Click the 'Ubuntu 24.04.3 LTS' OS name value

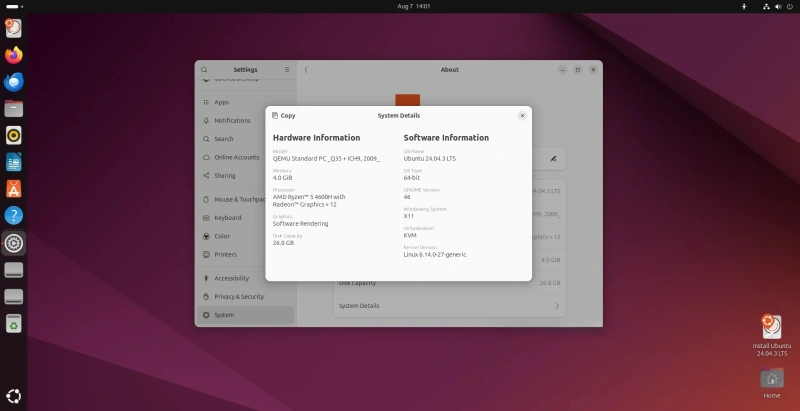(x=430, y=159)
